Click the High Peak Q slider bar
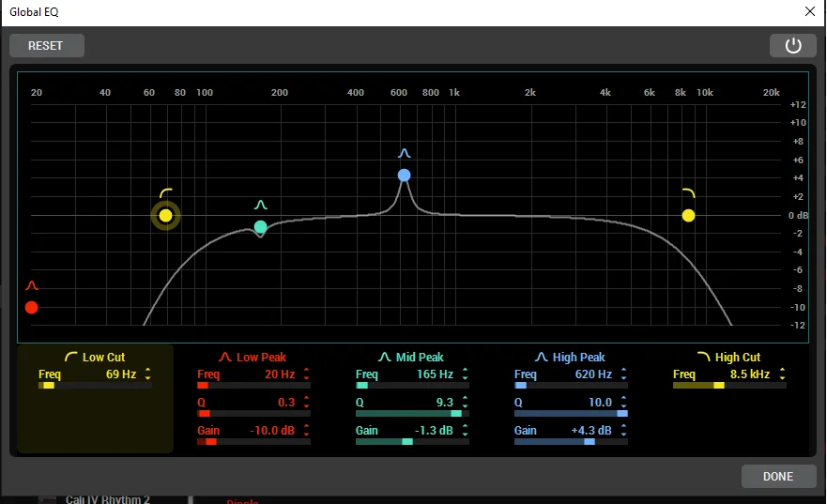The width and height of the screenshot is (827, 504). coord(571,414)
